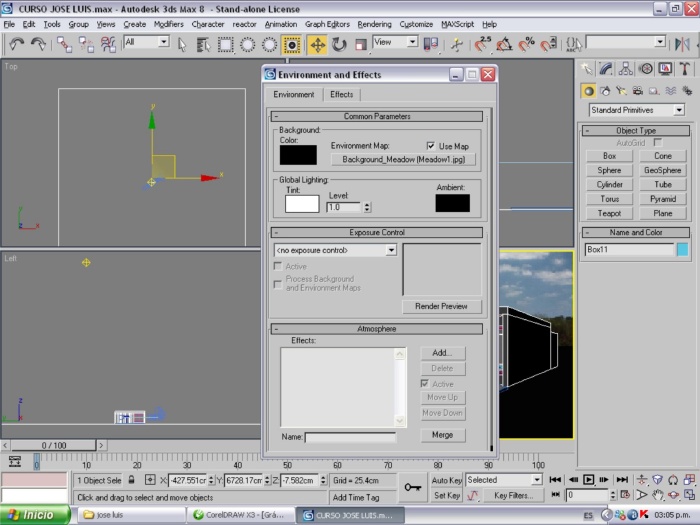
Task: Activate Bind to Space Warp tool
Action: (108, 44)
